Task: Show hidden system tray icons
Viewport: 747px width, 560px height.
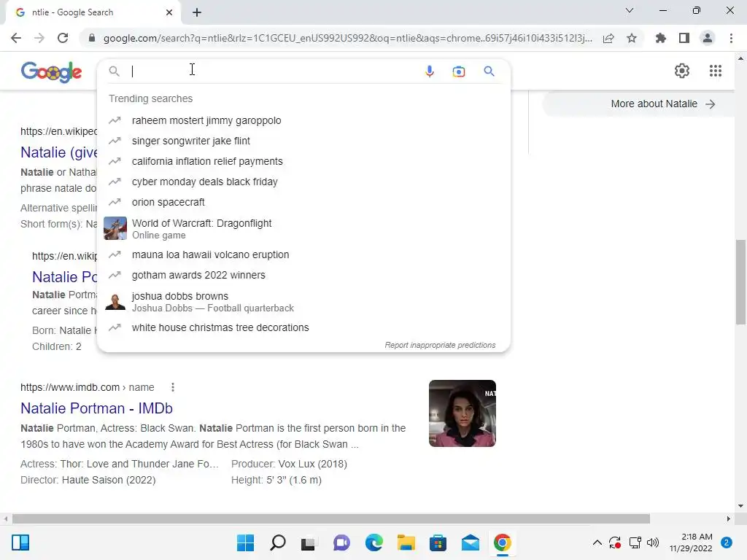Action: tap(597, 542)
